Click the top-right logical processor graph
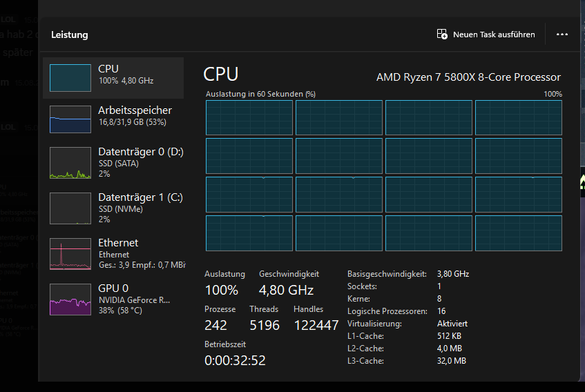This screenshot has height=392, width=585. pos(518,117)
